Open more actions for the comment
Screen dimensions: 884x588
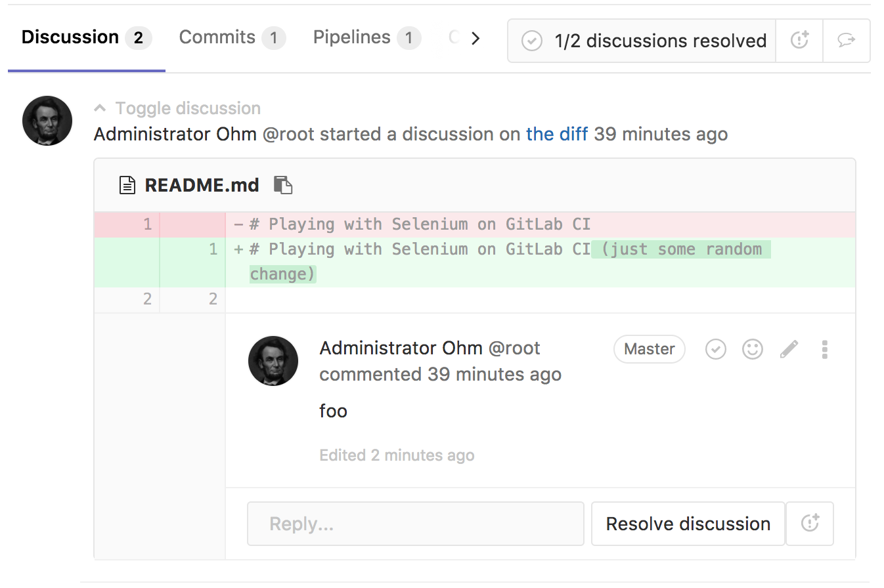pyautogui.click(x=824, y=349)
